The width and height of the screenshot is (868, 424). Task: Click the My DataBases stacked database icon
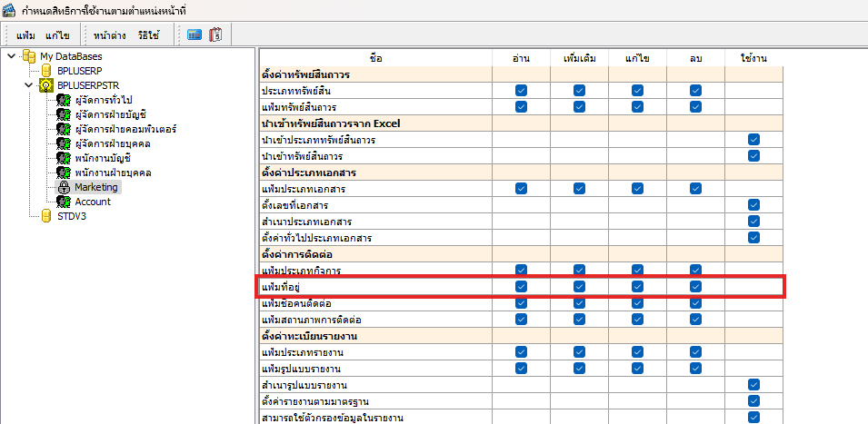[x=30, y=56]
